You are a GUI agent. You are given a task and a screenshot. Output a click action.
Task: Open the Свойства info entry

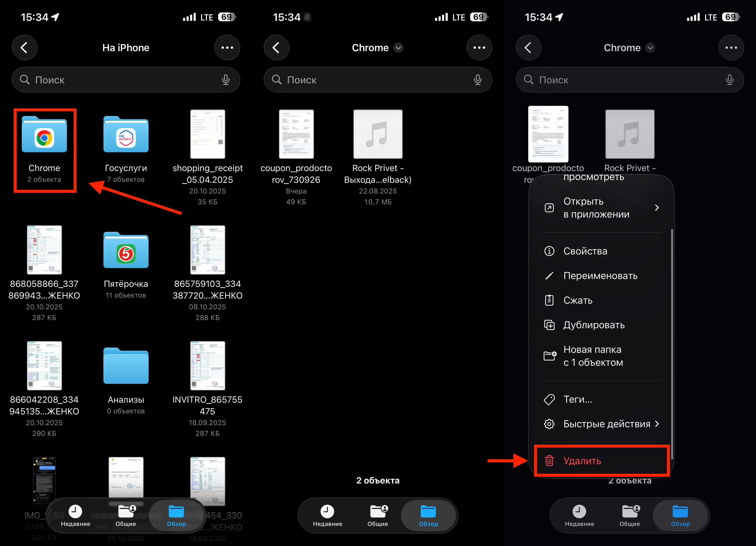tap(585, 251)
